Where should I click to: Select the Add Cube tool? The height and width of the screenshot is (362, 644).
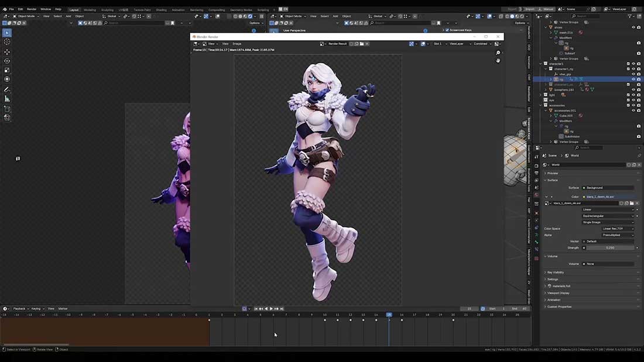(x=7, y=109)
